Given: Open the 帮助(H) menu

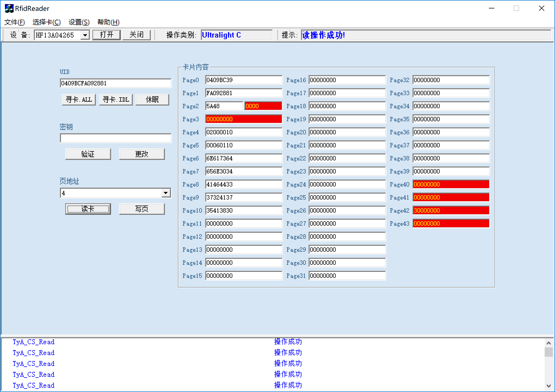Looking at the screenshot, I should click(108, 22).
